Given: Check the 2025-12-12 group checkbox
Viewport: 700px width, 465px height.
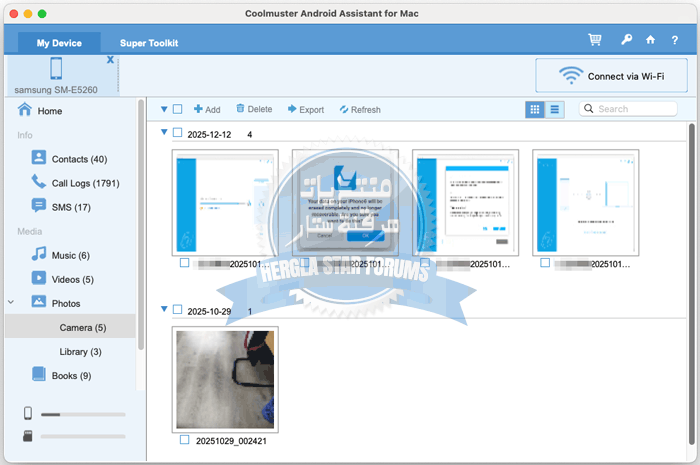Looking at the screenshot, I should [178, 133].
